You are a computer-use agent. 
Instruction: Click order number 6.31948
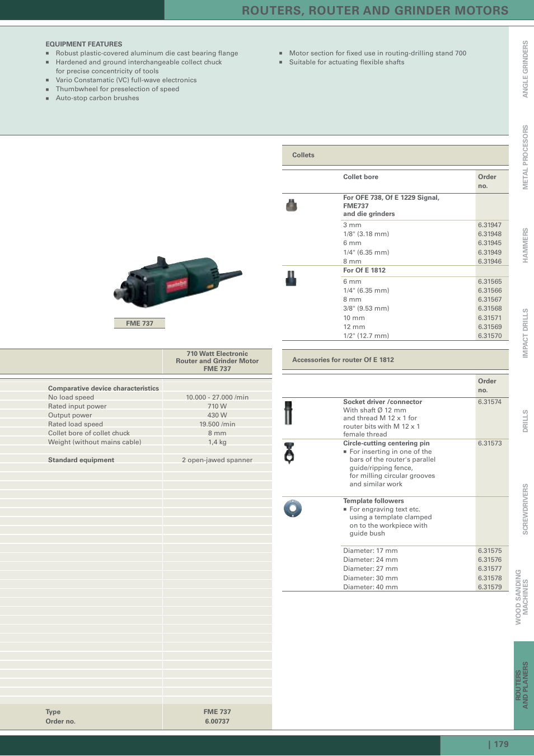pos(490,234)
